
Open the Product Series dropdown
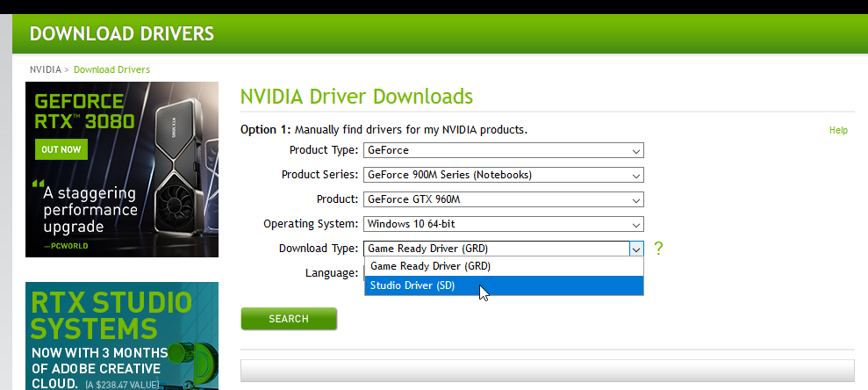504,175
